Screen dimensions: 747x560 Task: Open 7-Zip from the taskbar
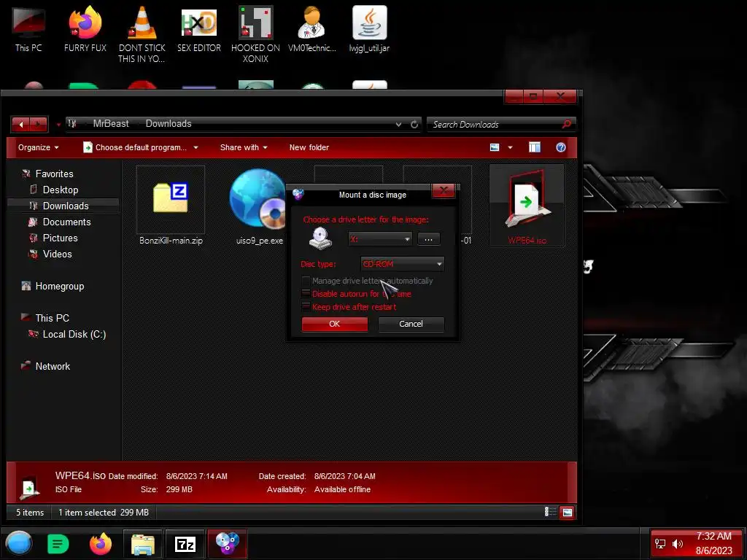[185, 544]
